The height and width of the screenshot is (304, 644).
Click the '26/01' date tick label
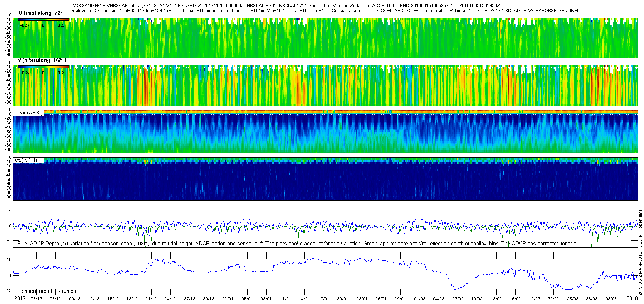point(381,299)
